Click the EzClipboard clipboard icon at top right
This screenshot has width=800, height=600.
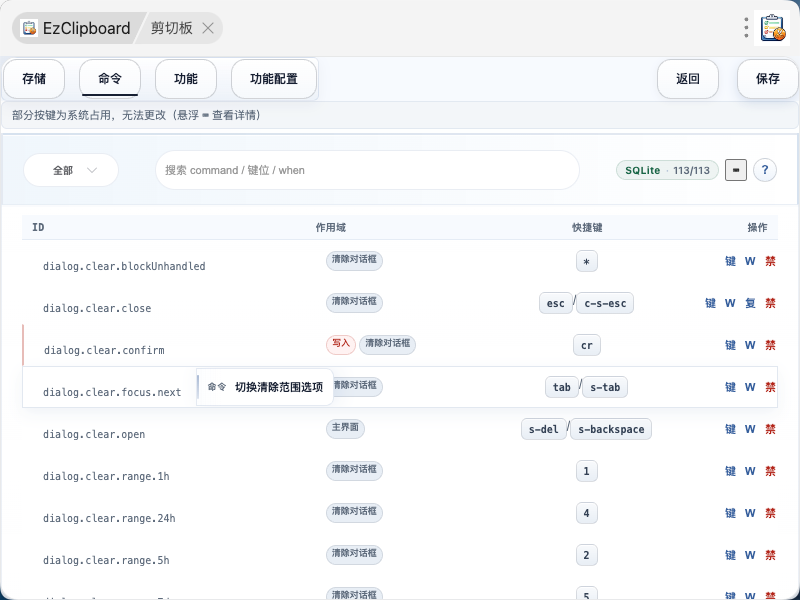pos(772,28)
